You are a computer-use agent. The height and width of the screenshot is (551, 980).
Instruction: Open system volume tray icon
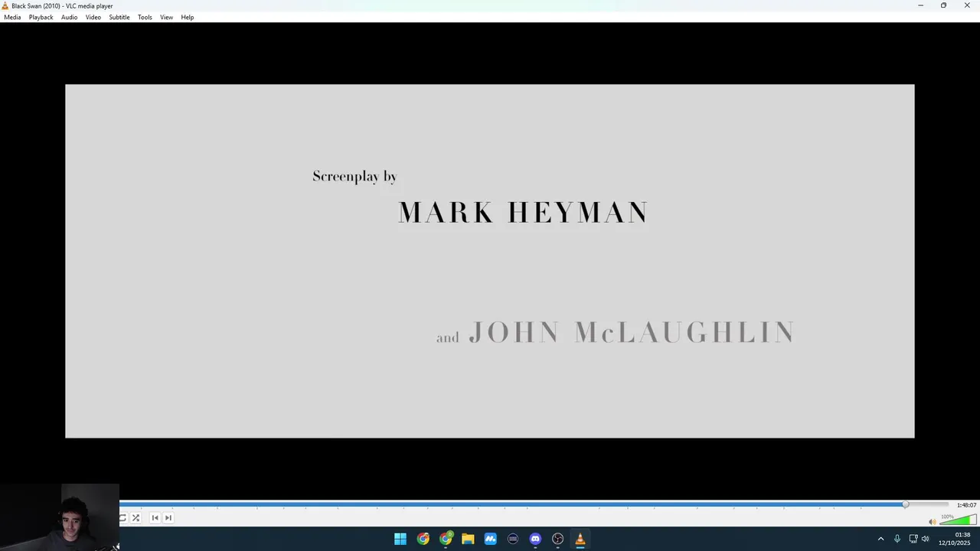[926, 539]
